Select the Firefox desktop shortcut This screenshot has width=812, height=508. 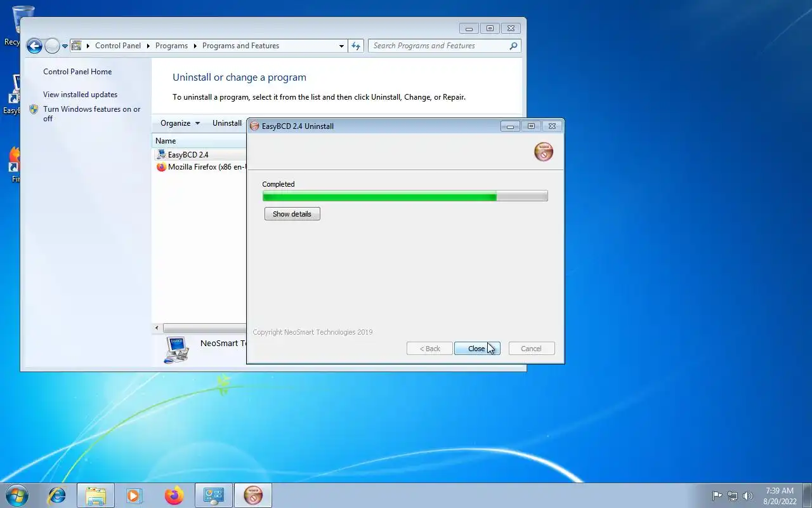pyautogui.click(x=14, y=165)
